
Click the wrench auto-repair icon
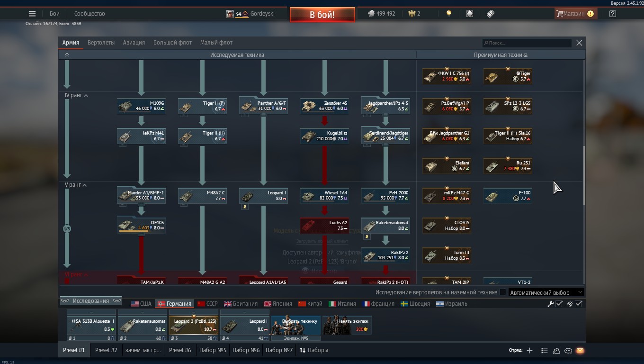tap(551, 304)
